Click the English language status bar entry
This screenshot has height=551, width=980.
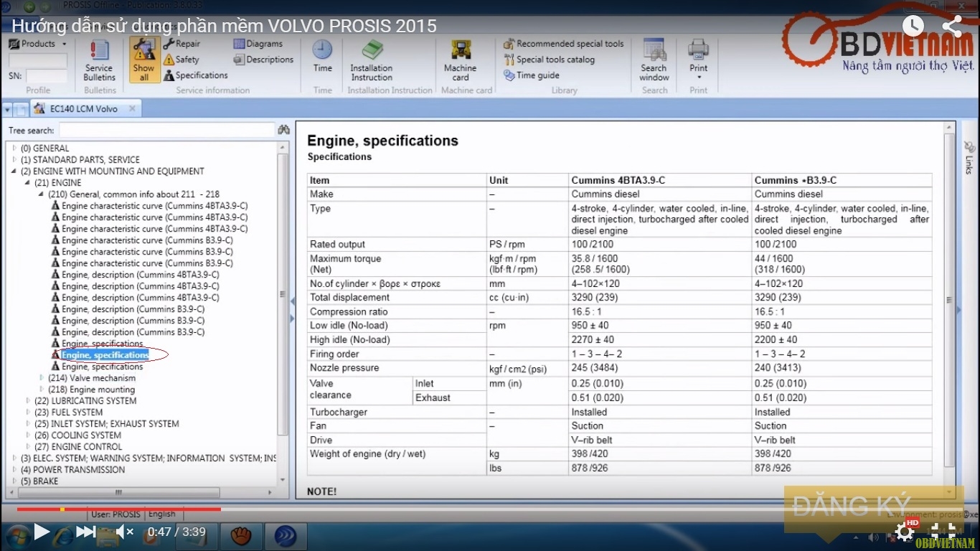tap(162, 514)
